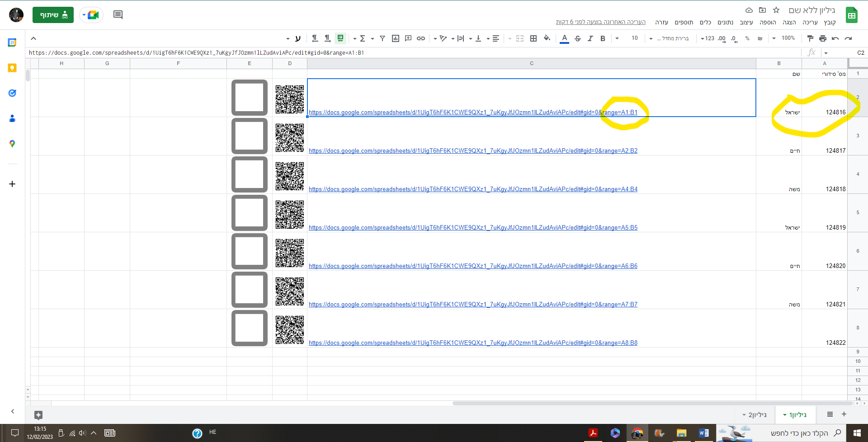Viewport: 868px width, 442px height.
Task: Open the font family dropdown
Action: 669,38
